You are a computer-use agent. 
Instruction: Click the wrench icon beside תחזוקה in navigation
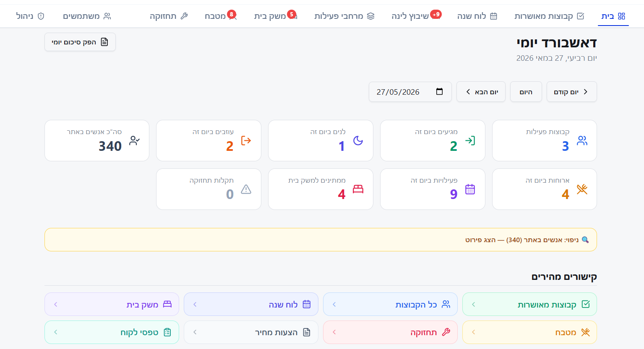(184, 16)
